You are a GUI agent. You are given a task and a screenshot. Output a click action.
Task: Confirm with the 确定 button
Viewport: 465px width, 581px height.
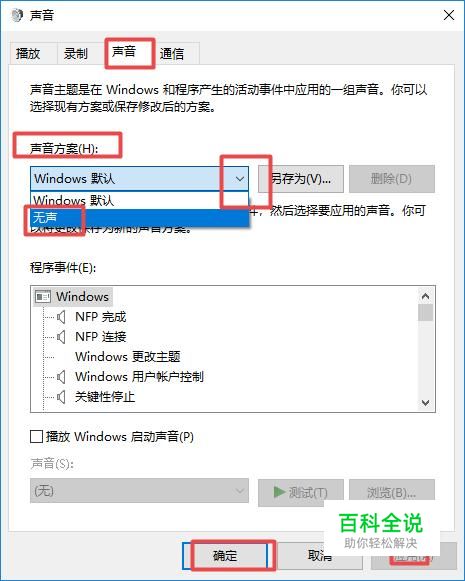[x=225, y=555]
